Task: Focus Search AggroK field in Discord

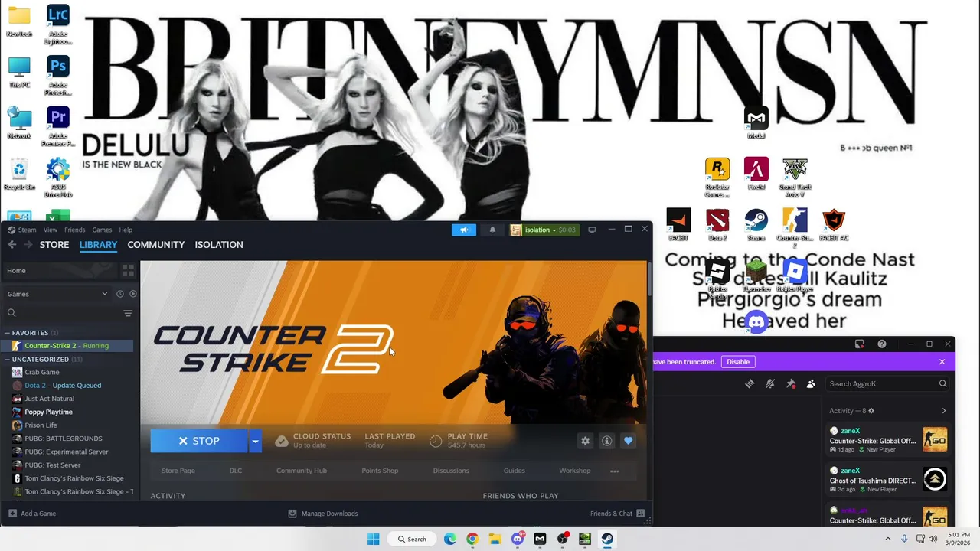Action: tap(888, 383)
